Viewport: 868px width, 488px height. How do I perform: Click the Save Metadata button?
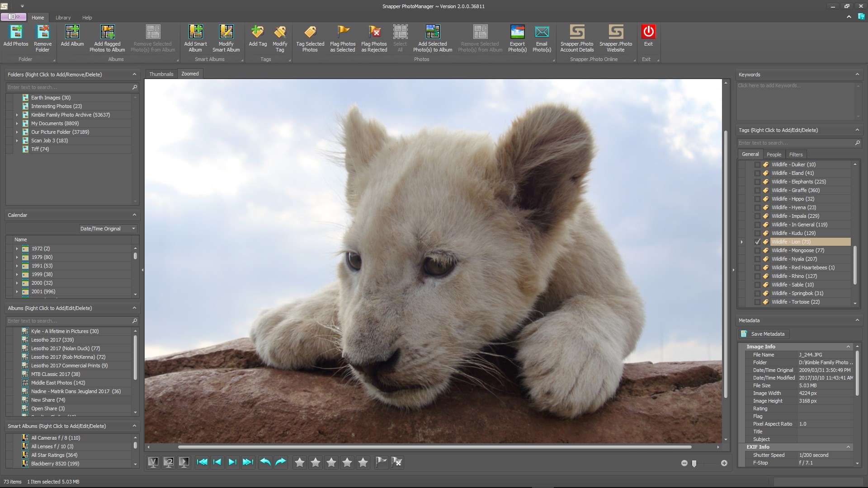point(764,334)
